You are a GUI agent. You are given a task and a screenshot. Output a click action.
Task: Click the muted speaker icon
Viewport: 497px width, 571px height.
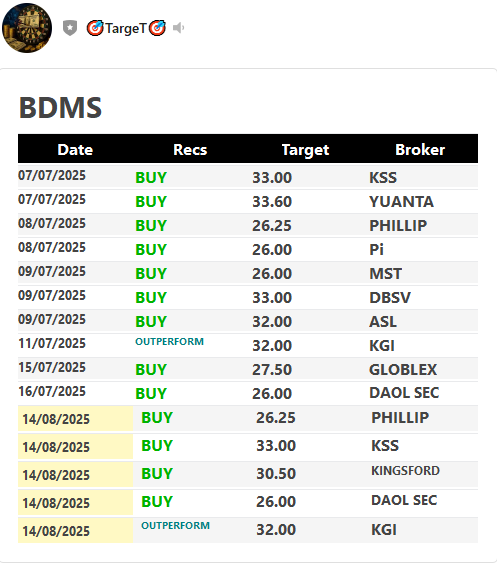[x=178, y=28]
